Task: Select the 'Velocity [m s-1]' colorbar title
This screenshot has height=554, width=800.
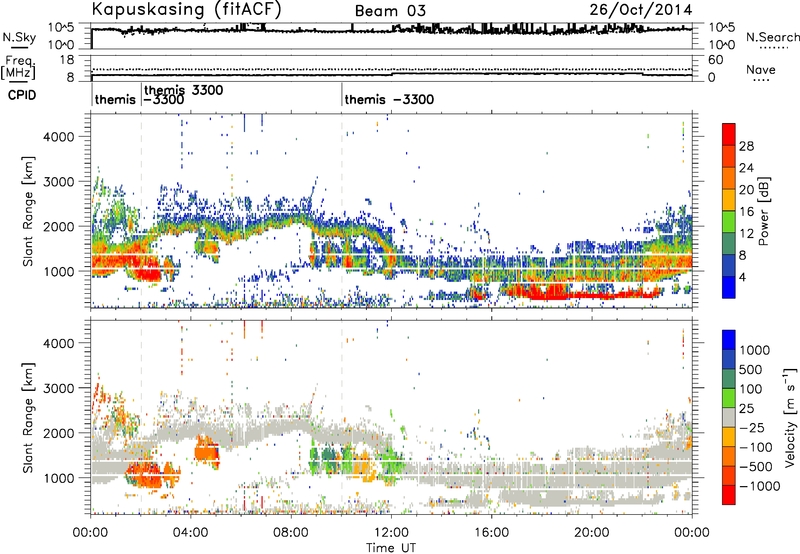Action: [x=790, y=416]
